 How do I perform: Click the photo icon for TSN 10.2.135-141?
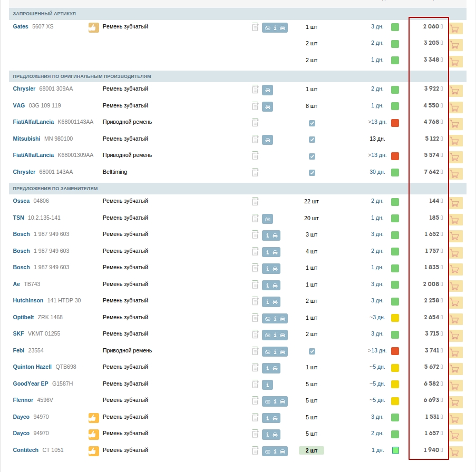[x=267, y=219]
